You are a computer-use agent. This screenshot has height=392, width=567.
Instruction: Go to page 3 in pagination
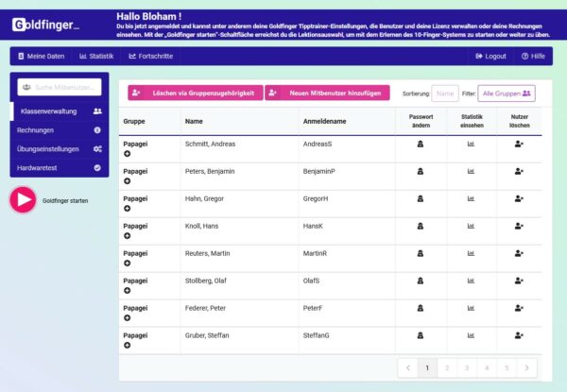pyautogui.click(x=467, y=367)
